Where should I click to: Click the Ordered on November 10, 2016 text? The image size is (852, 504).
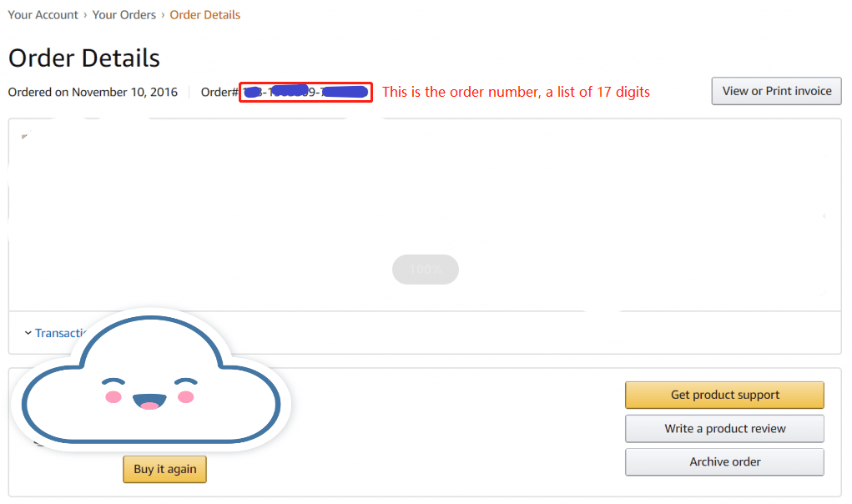93,93
